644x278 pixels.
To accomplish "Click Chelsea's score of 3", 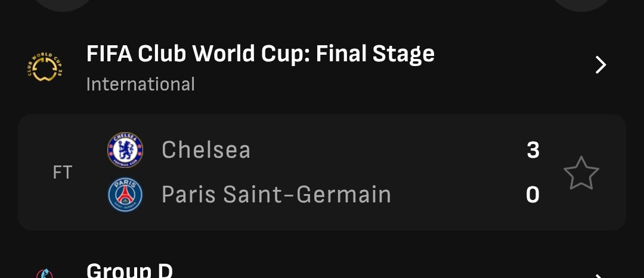I will point(533,150).
